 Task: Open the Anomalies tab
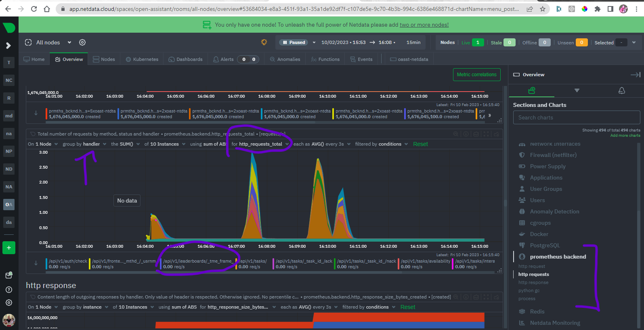click(x=285, y=59)
